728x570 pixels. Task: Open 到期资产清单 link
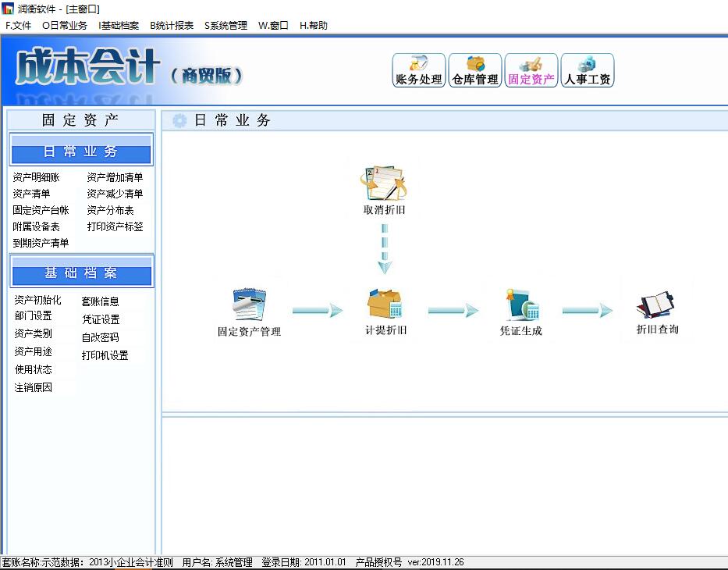[41, 243]
